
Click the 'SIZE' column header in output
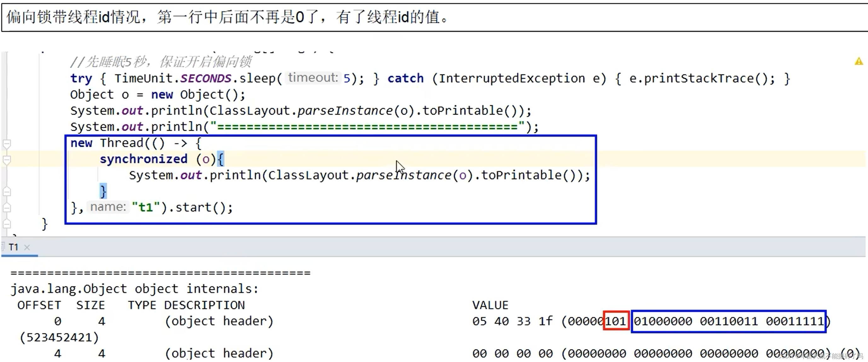[91, 305]
